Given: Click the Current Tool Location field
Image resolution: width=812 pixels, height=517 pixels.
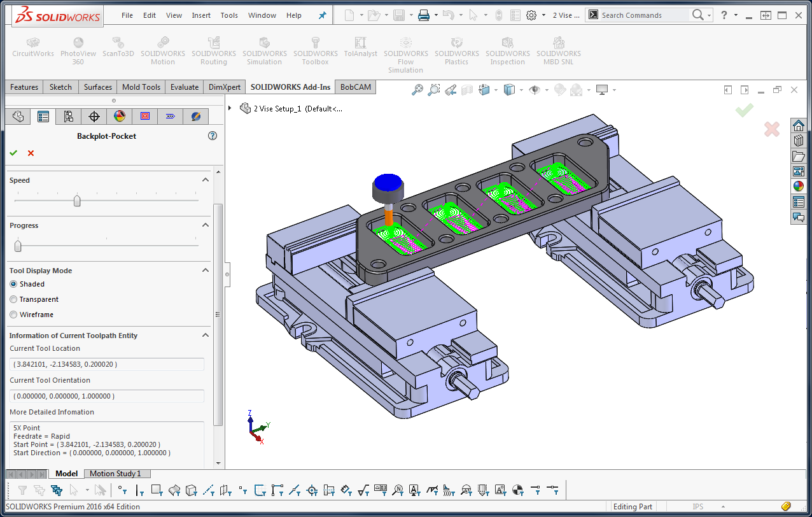Looking at the screenshot, I should [x=107, y=364].
